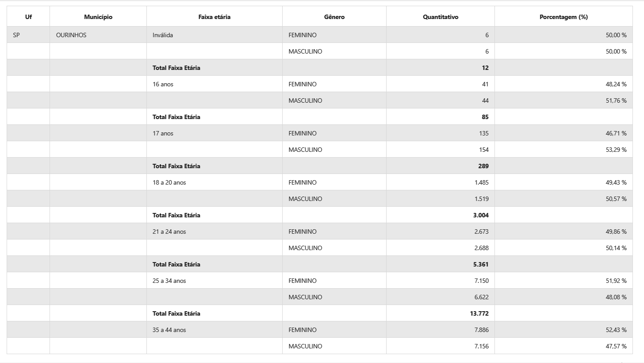
Task: Click the SP state cell
Action: pyautogui.click(x=16, y=35)
